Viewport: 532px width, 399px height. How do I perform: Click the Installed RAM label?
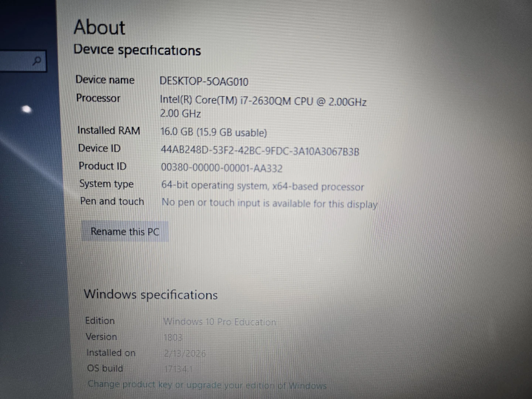109,130
